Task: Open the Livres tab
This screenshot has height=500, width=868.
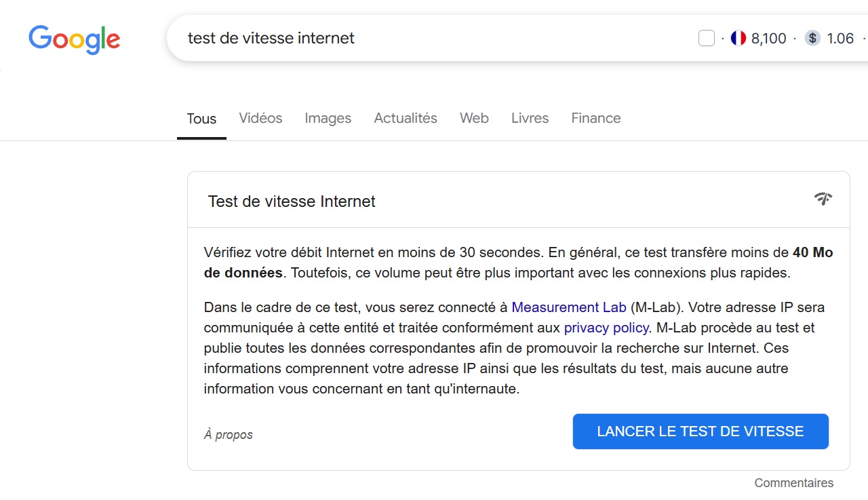Action: pos(530,118)
